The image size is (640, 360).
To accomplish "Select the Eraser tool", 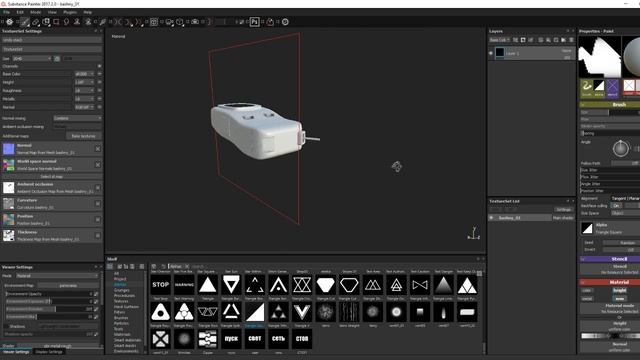I will (x=36, y=22).
